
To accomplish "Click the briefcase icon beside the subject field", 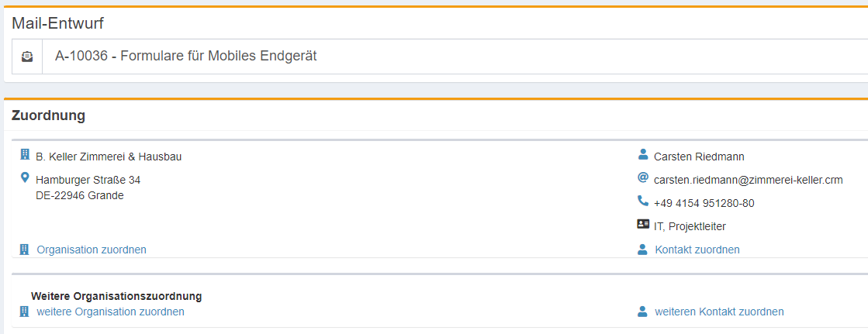I will pos(27,57).
